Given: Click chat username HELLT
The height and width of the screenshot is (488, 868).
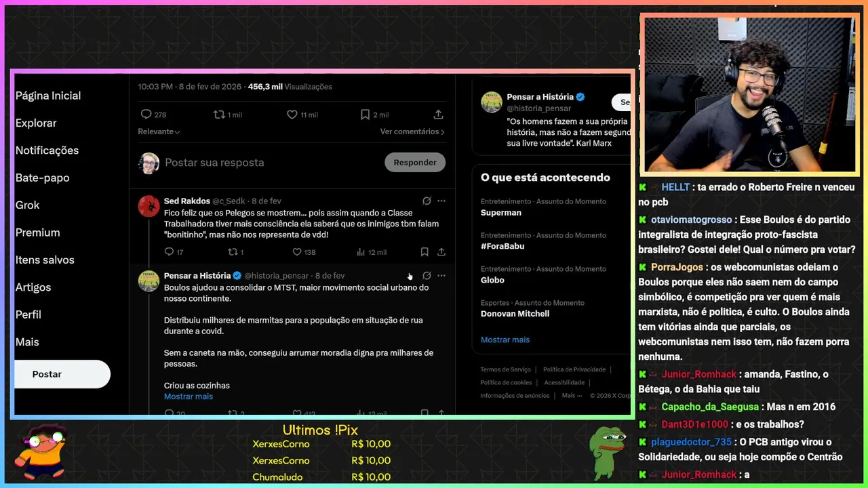Looking at the screenshot, I should 675,187.
